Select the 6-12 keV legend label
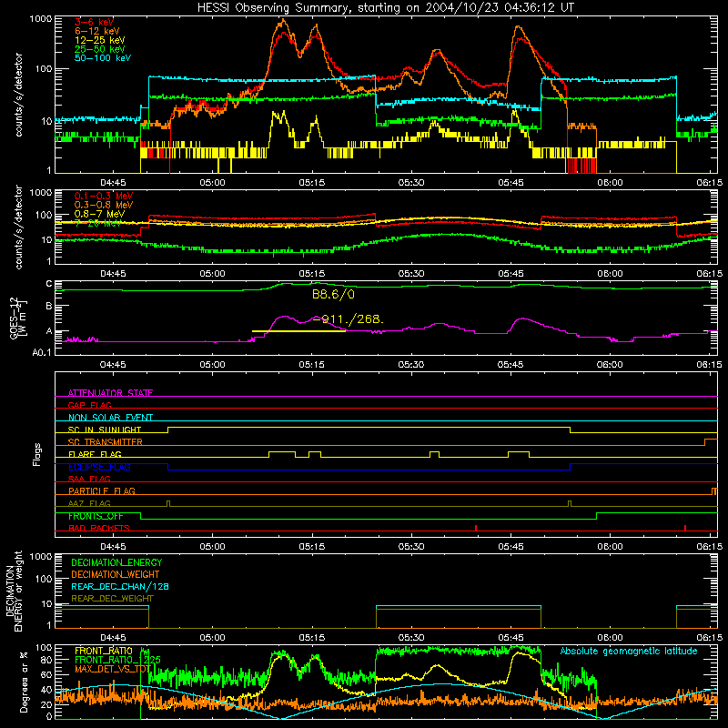 (97, 31)
